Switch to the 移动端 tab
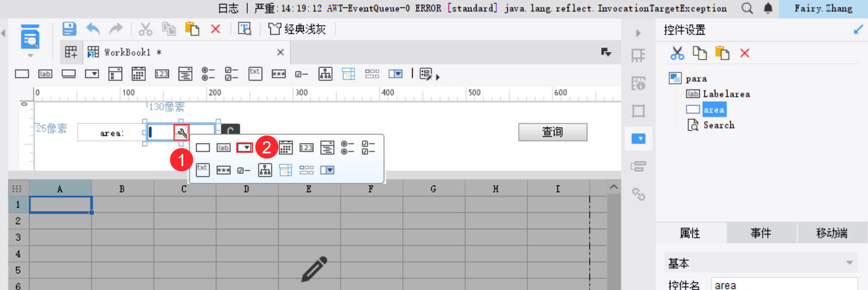Viewport: 868px width, 290px height. coord(832,233)
